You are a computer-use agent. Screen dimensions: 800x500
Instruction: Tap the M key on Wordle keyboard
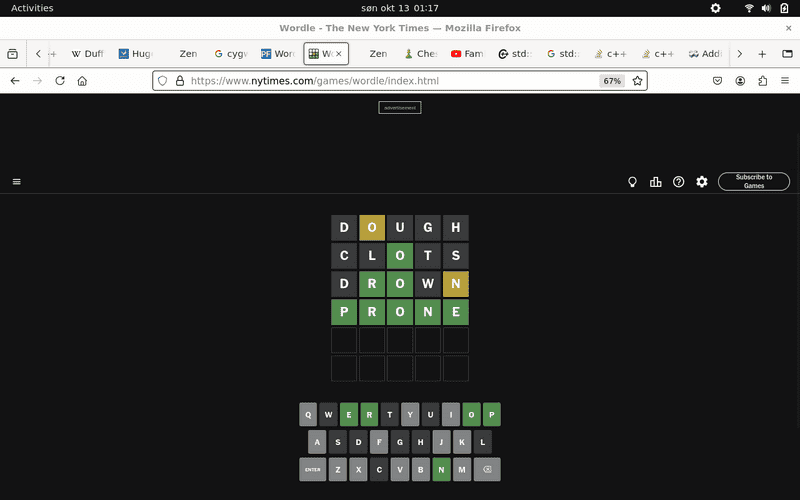click(x=462, y=469)
